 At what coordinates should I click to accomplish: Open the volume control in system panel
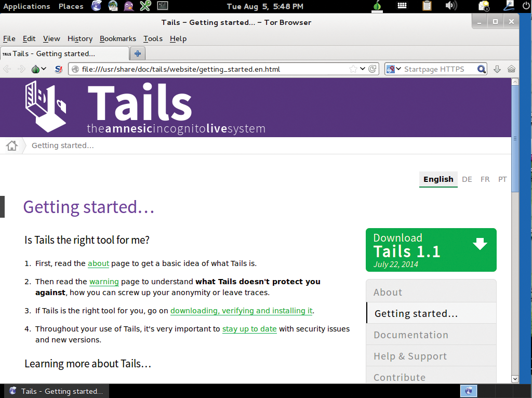click(451, 6)
